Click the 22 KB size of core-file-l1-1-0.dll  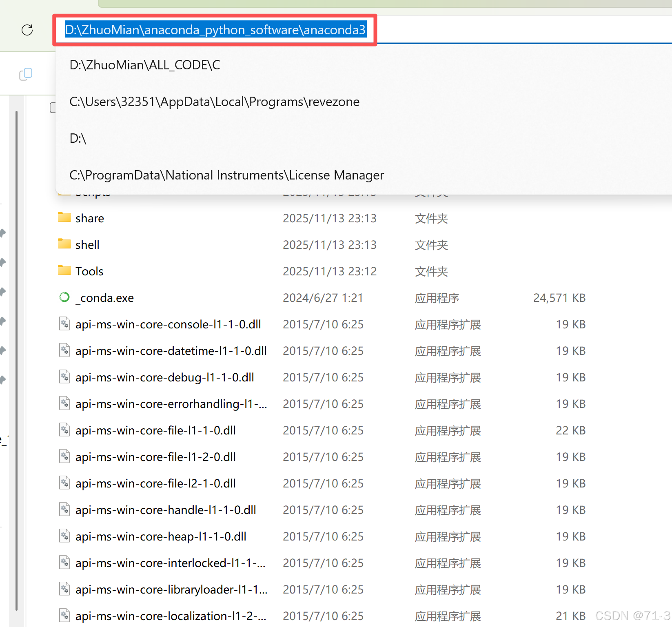click(570, 430)
